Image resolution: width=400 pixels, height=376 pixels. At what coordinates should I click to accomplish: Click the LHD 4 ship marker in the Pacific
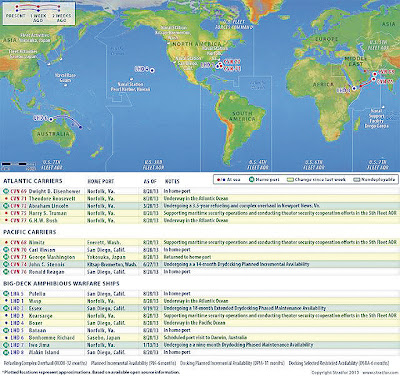(152, 70)
